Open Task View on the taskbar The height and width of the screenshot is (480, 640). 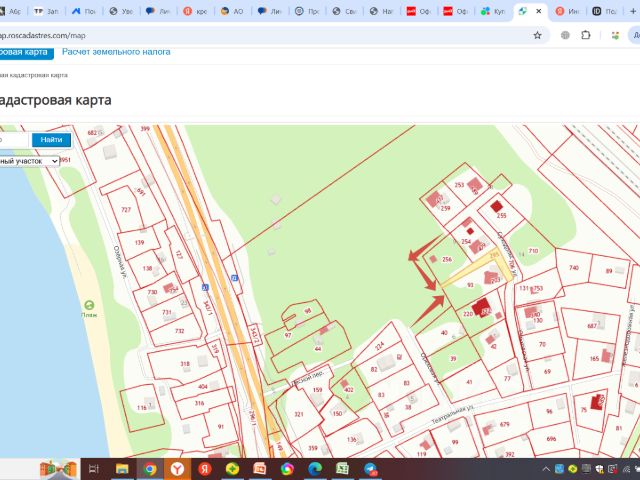(94, 469)
